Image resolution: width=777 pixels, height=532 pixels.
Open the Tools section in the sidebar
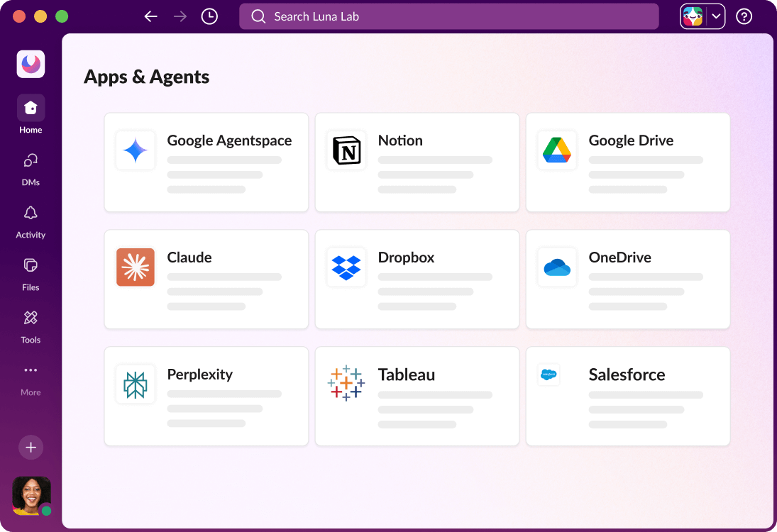tap(31, 326)
